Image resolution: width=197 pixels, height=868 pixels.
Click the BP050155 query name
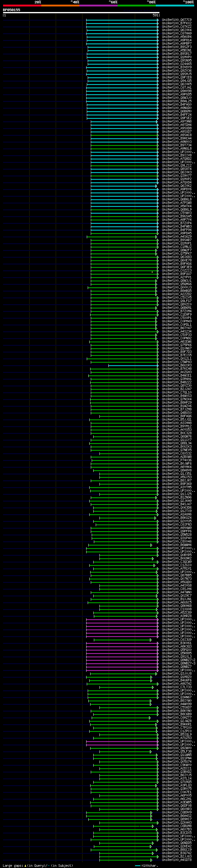pos(11,10)
